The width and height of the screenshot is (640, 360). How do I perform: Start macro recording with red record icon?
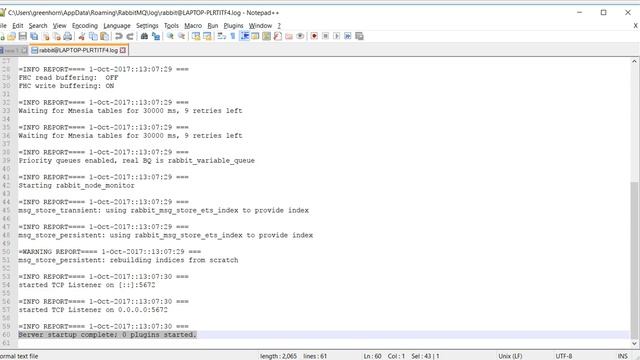click(x=314, y=36)
